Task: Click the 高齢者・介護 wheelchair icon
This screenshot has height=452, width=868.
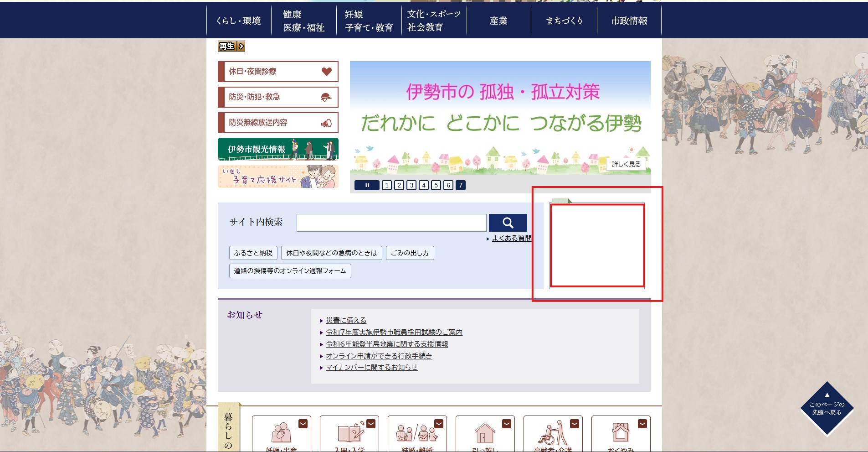Action: (x=553, y=432)
